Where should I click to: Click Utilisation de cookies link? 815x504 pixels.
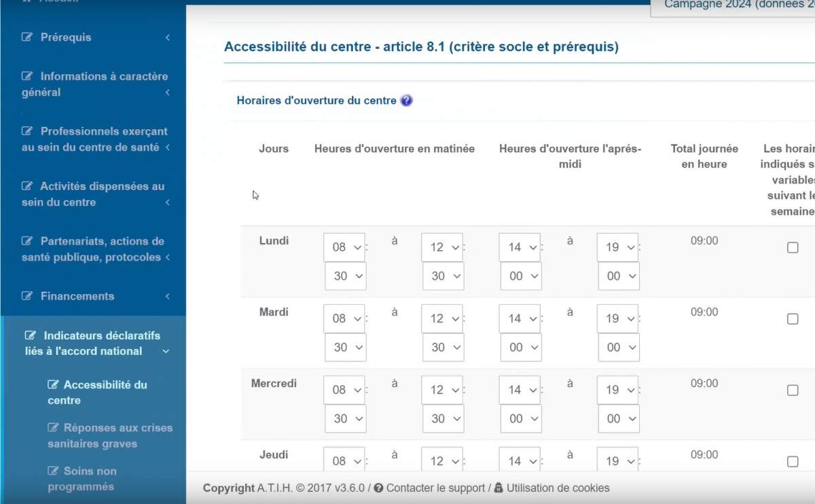coord(558,488)
